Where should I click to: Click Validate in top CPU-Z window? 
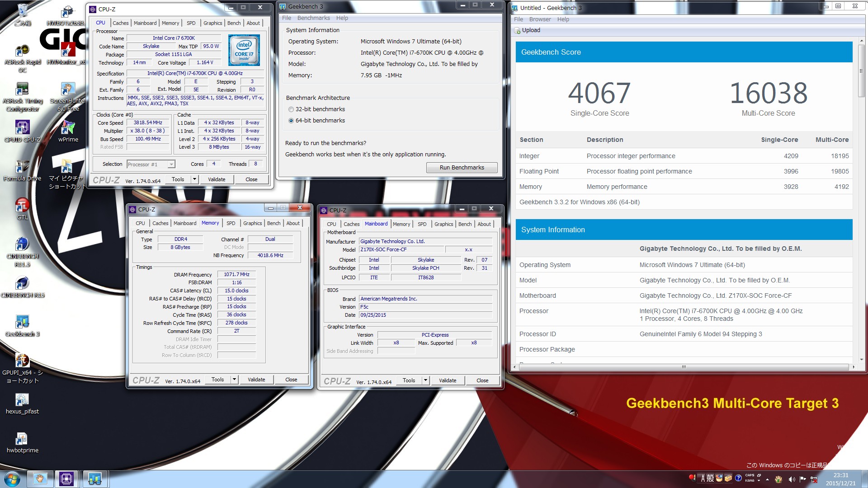(217, 179)
